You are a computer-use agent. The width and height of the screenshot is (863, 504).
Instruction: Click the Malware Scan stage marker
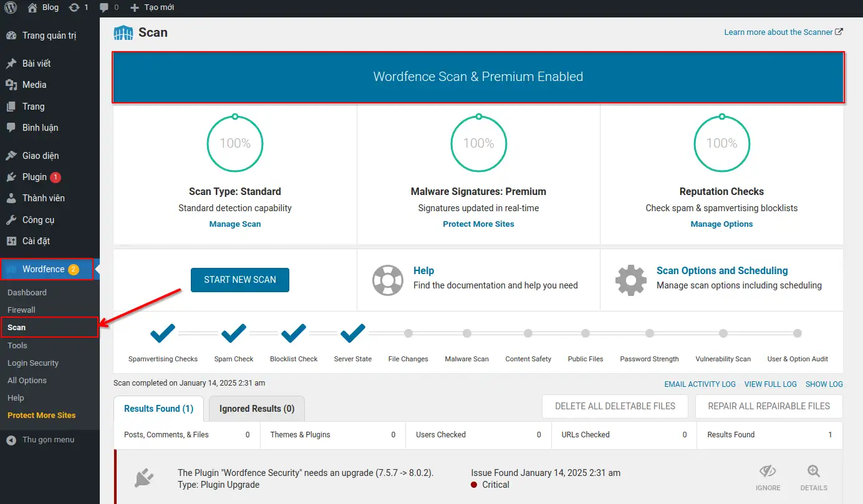point(466,333)
